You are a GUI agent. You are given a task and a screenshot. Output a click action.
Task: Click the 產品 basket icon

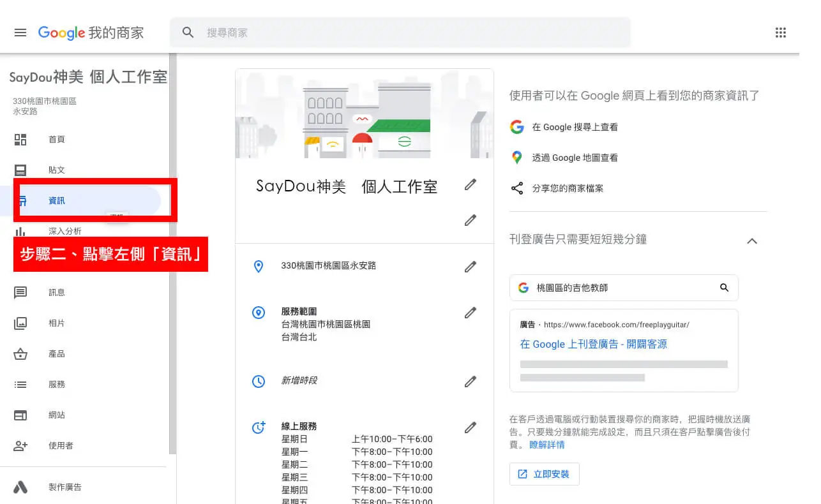[x=20, y=353]
